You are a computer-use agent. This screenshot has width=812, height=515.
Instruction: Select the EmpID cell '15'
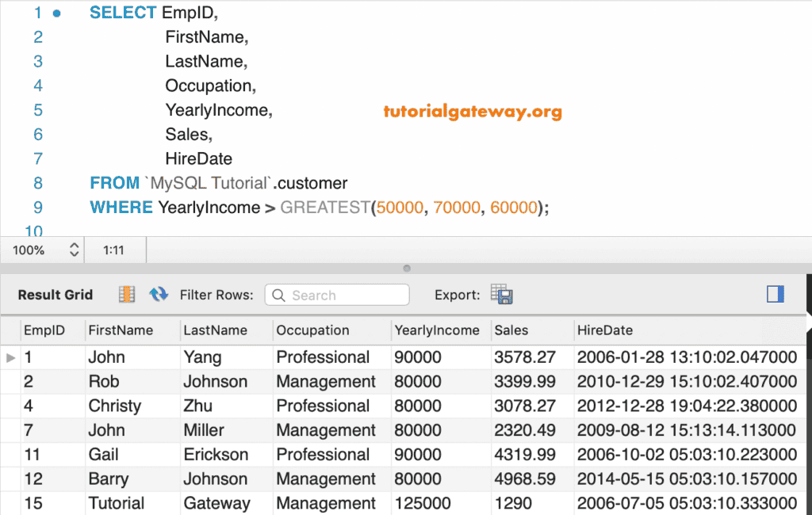click(33, 503)
